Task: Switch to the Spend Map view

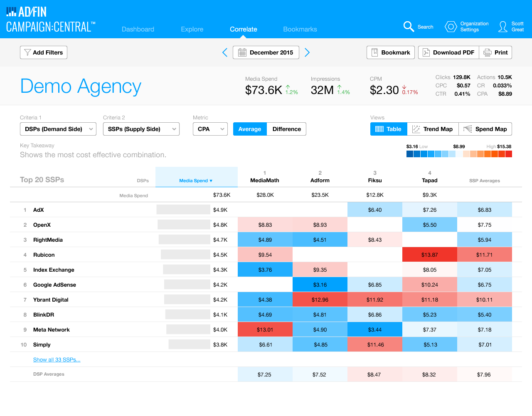Action: coord(485,129)
